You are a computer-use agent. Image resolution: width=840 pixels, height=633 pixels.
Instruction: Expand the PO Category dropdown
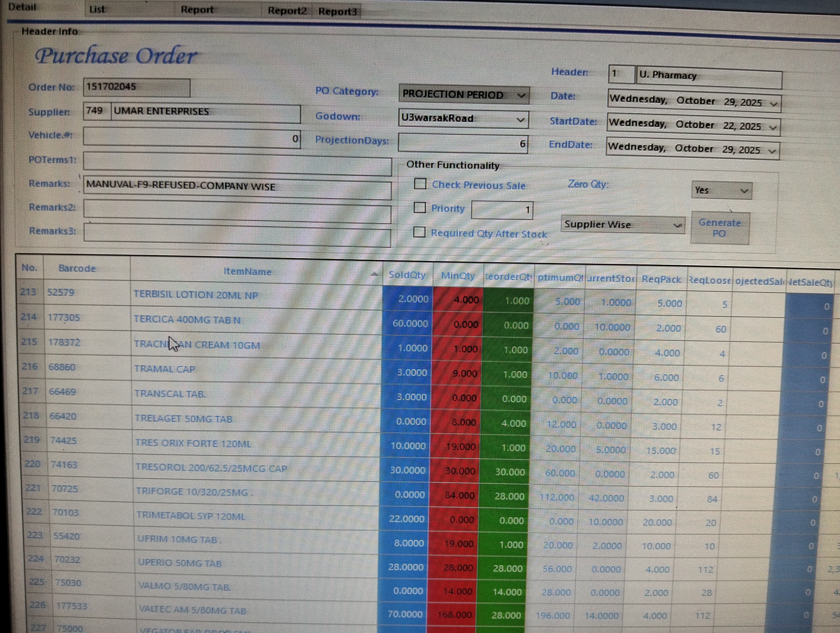[522, 95]
